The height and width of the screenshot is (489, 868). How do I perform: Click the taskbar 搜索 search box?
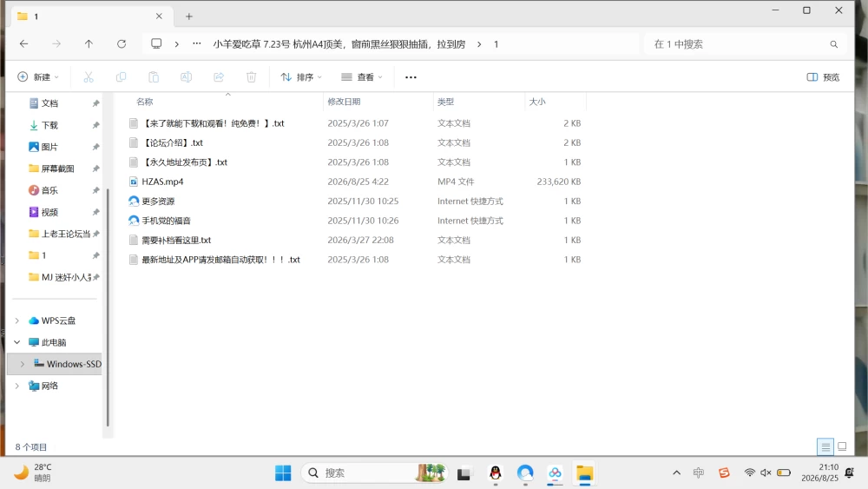coord(375,473)
